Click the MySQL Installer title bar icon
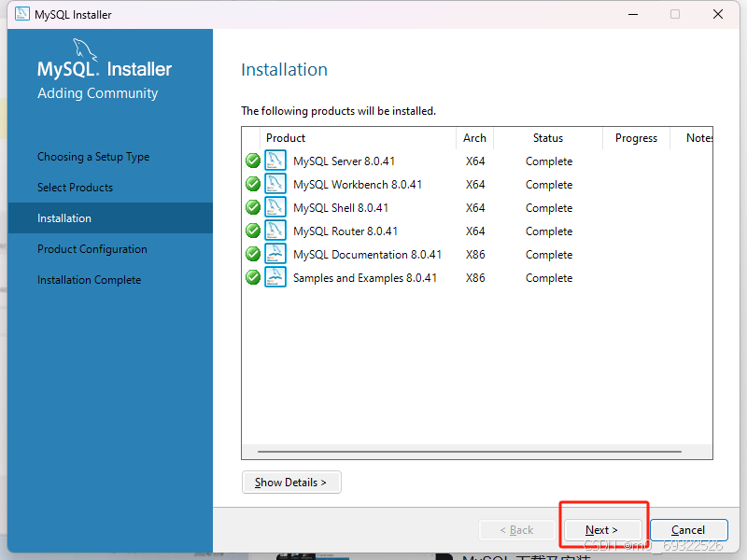Image resolution: width=747 pixels, height=560 pixels. coord(21,14)
